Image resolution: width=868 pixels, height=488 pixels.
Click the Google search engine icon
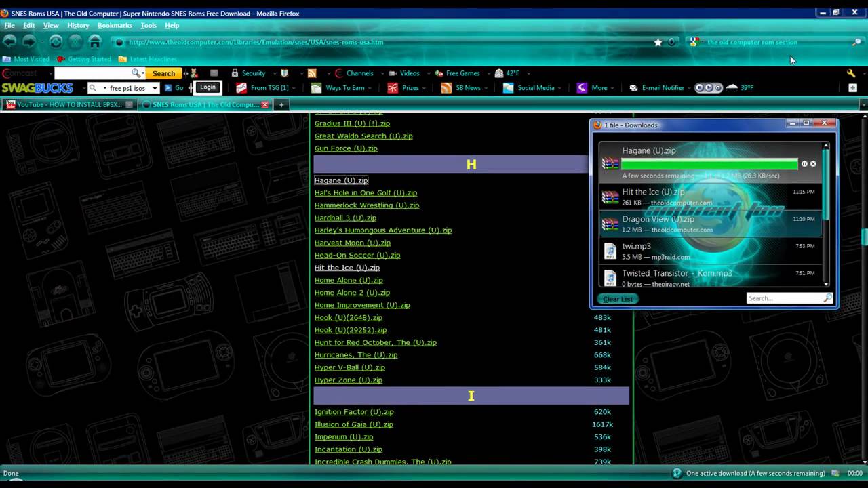(694, 42)
